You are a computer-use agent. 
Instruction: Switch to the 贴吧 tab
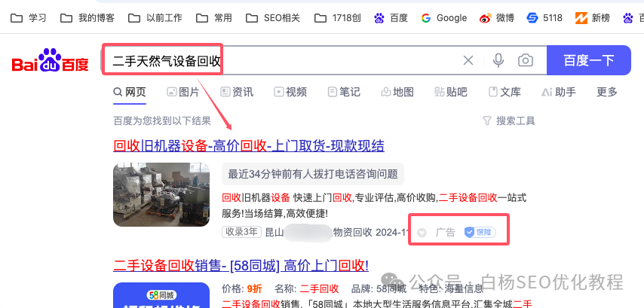[451, 92]
